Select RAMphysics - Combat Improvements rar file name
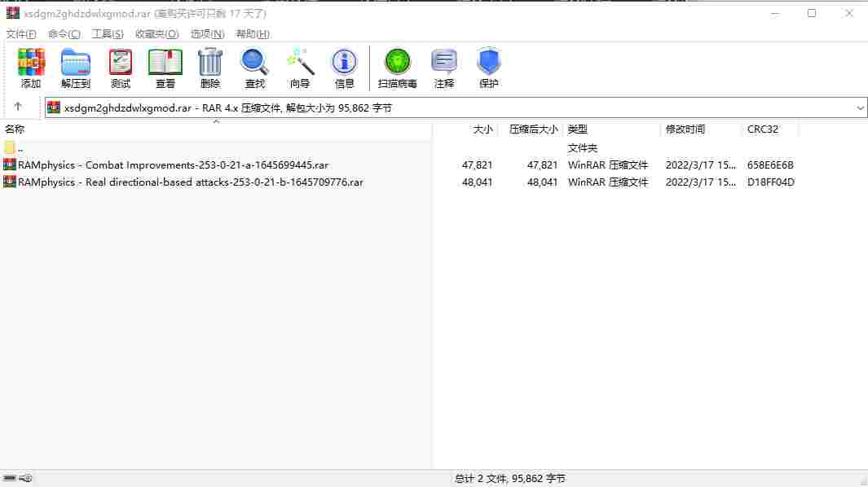Screen dimensions: 868x487 point(173,165)
